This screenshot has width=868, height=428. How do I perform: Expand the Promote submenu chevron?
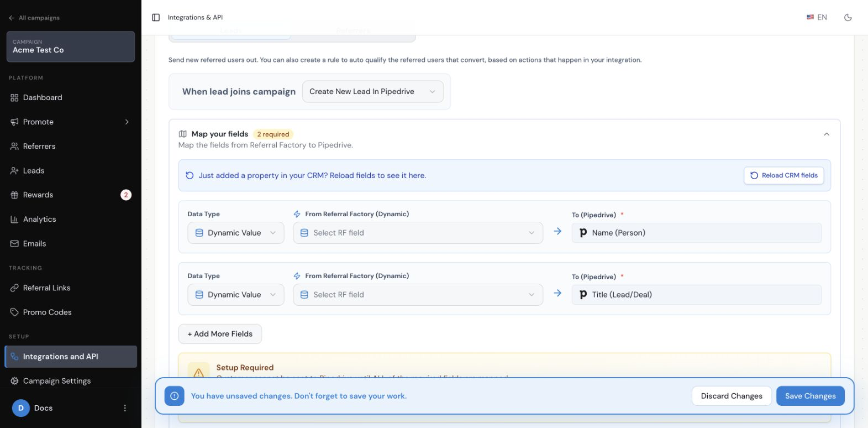127,122
